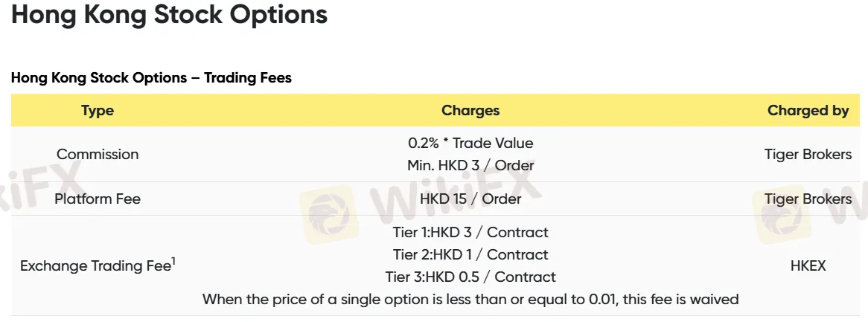Click "Tiger Brokers" in the Commission row
This screenshot has height=322, width=868.
[x=808, y=155]
